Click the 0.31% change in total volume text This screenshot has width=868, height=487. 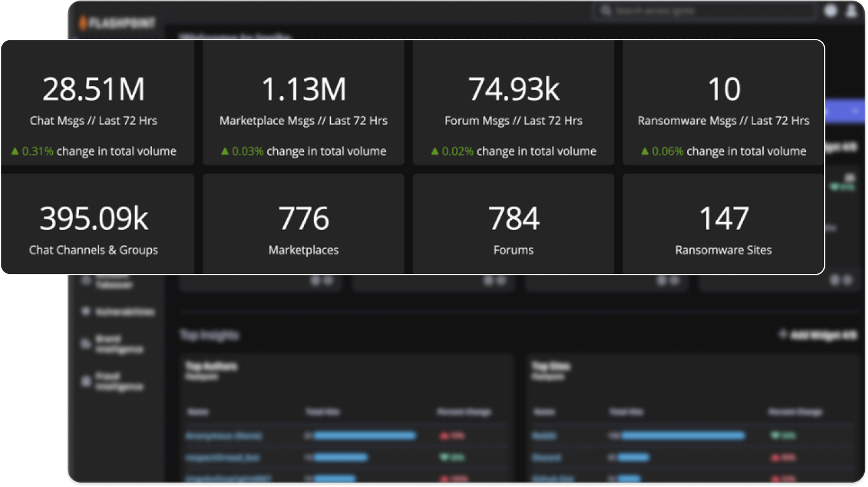tap(99, 151)
